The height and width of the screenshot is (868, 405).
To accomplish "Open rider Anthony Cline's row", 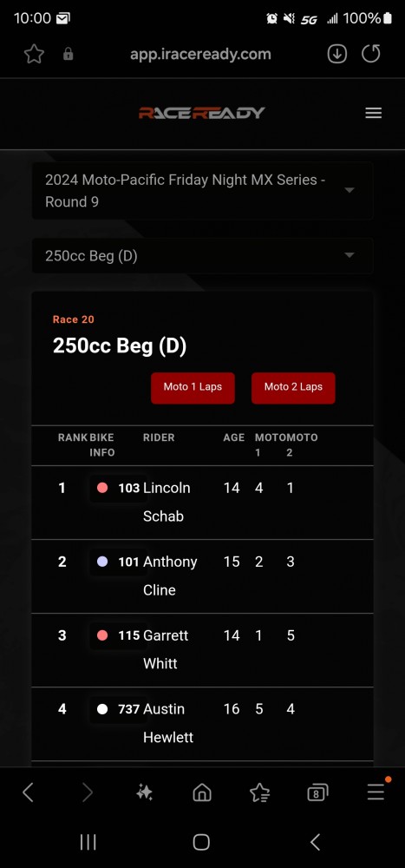I will click(x=203, y=576).
